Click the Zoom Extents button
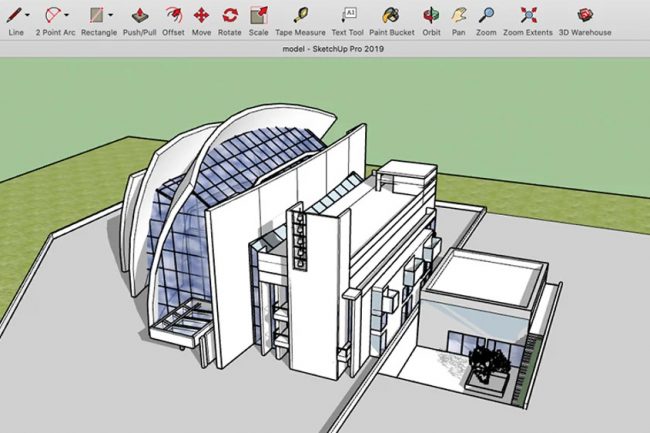The image size is (650, 433). point(527,14)
